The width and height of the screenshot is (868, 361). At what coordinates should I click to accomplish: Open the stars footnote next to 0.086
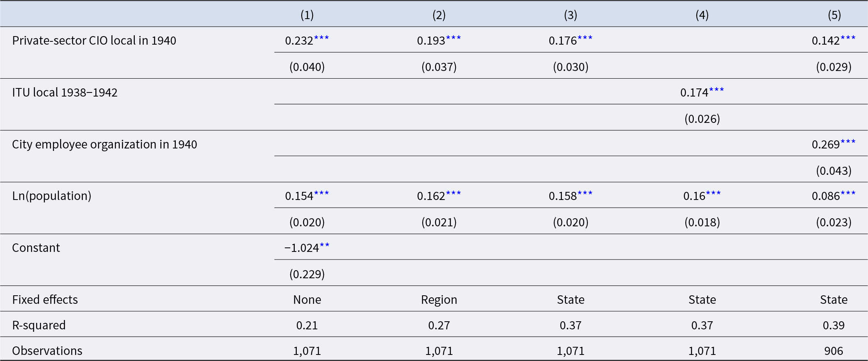click(x=848, y=193)
